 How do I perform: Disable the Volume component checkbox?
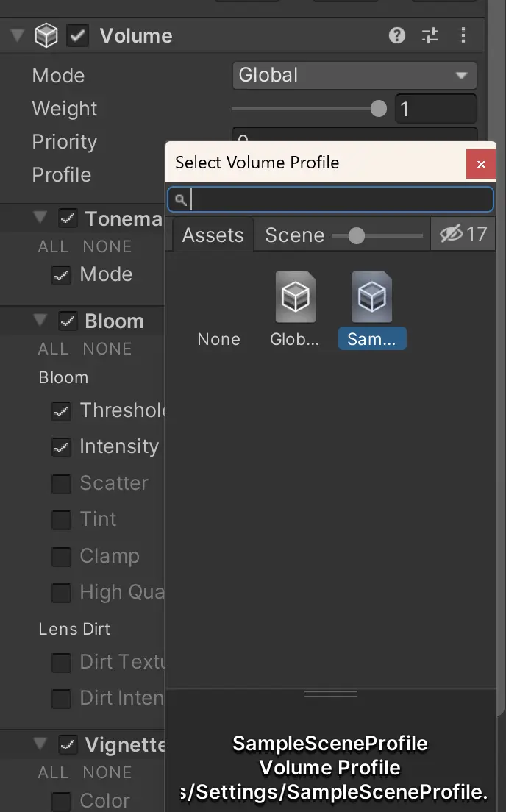click(x=77, y=36)
